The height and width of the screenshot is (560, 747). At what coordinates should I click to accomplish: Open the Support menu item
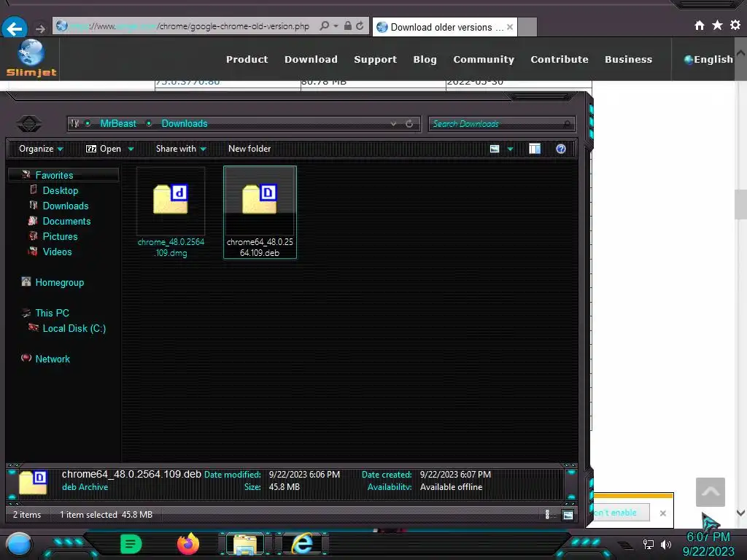pyautogui.click(x=376, y=60)
